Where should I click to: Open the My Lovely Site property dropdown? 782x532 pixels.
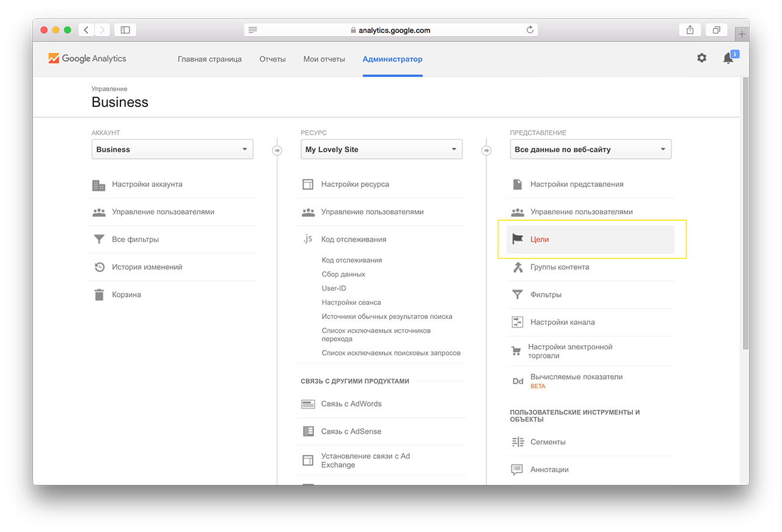tap(381, 150)
